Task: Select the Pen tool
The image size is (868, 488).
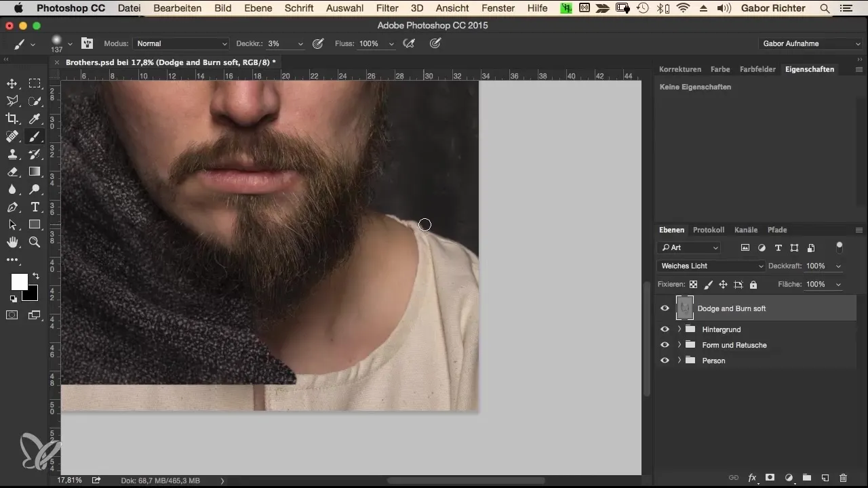Action: 12,207
